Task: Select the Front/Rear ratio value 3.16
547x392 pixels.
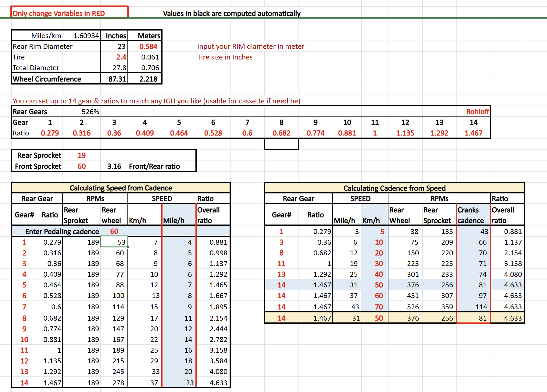Action: (114, 166)
